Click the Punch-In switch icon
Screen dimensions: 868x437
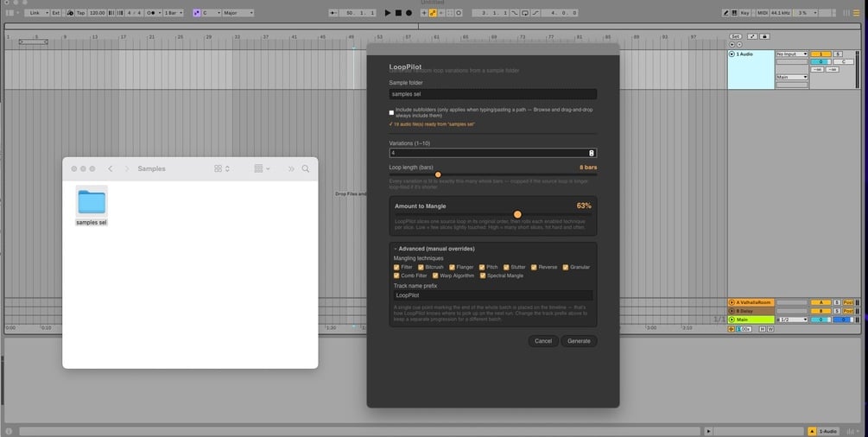pos(514,13)
